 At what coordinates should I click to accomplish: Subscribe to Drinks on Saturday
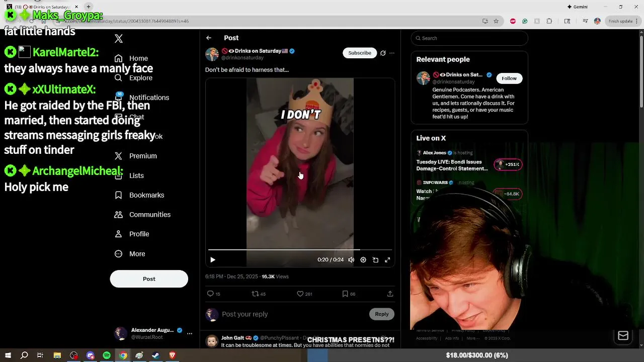click(360, 53)
